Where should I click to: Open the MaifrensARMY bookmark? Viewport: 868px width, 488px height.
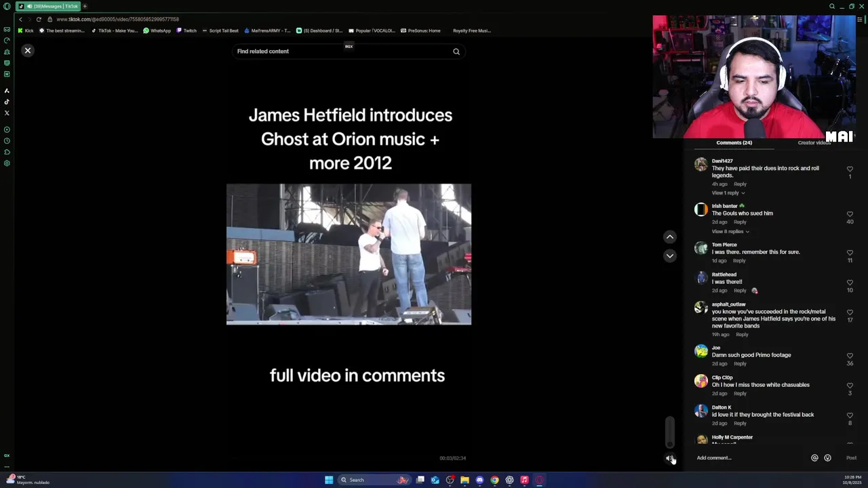point(267,30)
